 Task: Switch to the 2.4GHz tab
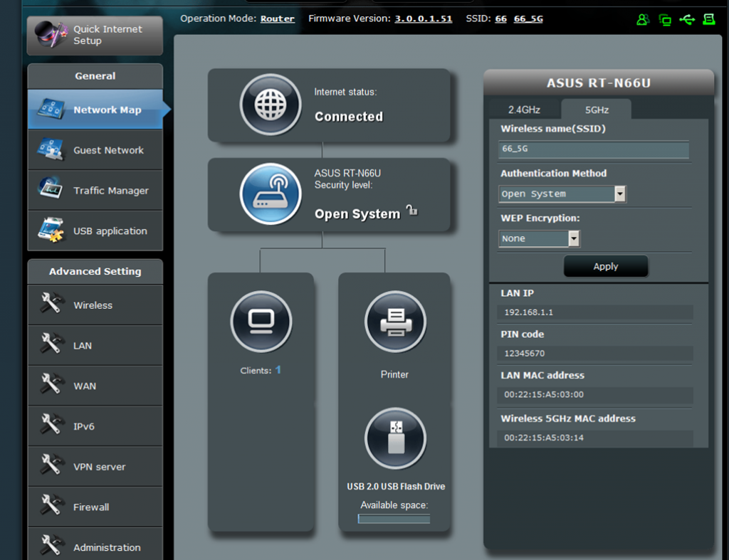[x=524, y=110]
